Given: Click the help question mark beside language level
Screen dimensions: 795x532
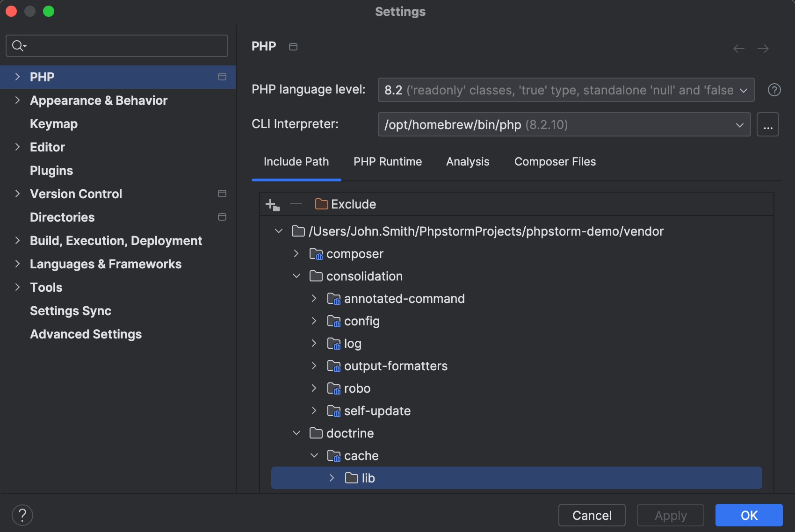Looking at the screenshot, I should 774,90.
